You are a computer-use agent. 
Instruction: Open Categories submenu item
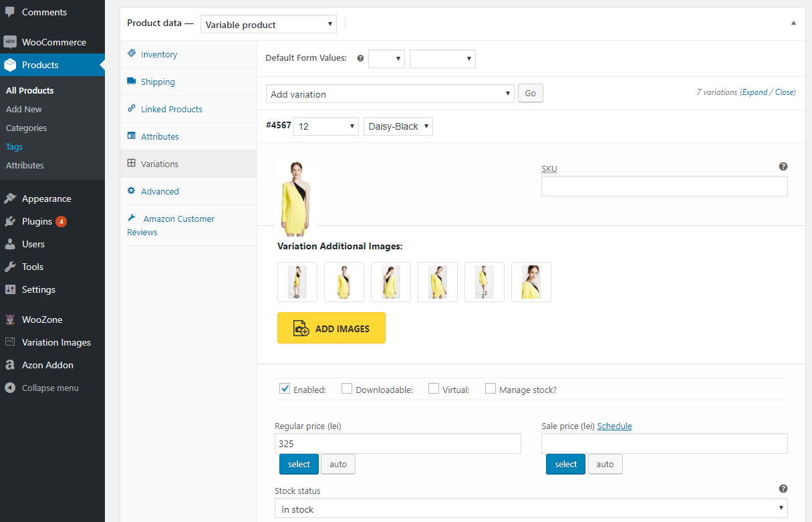click(27, 128)
